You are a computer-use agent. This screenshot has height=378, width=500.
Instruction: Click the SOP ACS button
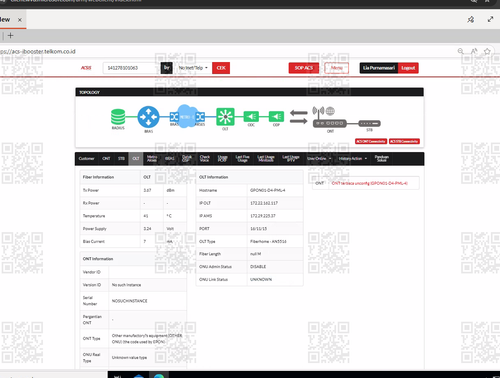[x=304, y=68]
